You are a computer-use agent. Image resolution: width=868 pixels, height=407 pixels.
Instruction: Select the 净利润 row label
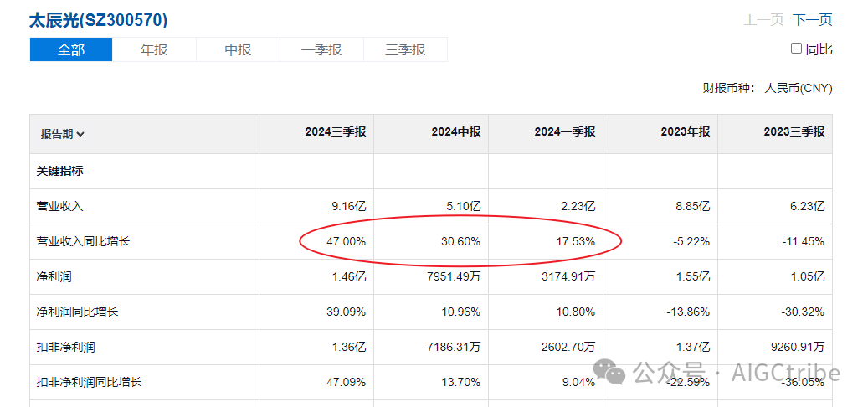pos(54,277)
